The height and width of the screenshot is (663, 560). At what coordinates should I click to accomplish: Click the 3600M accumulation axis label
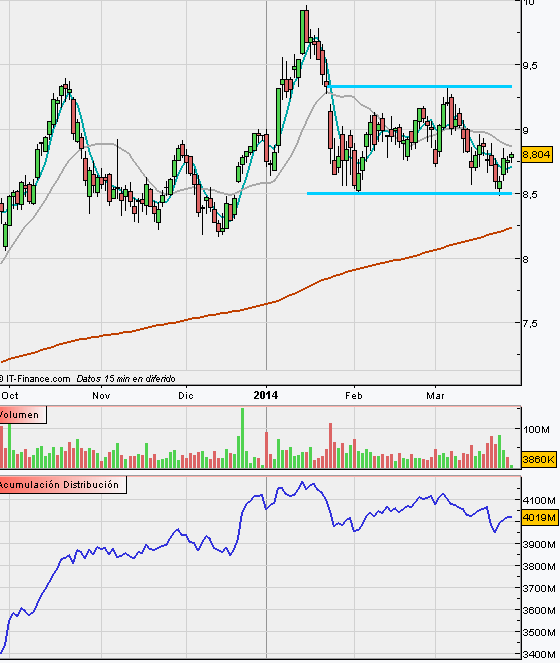(539, 611)
